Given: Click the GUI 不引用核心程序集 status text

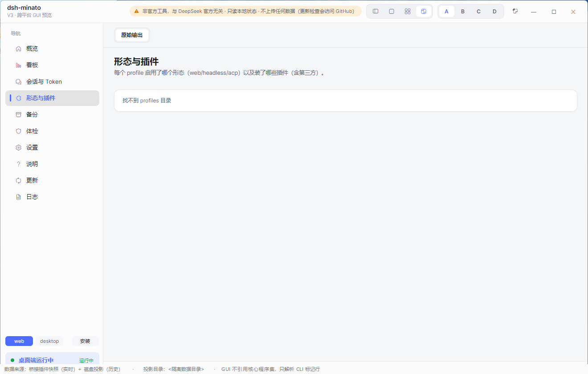Looking at the screenshot, I should 270,369.
